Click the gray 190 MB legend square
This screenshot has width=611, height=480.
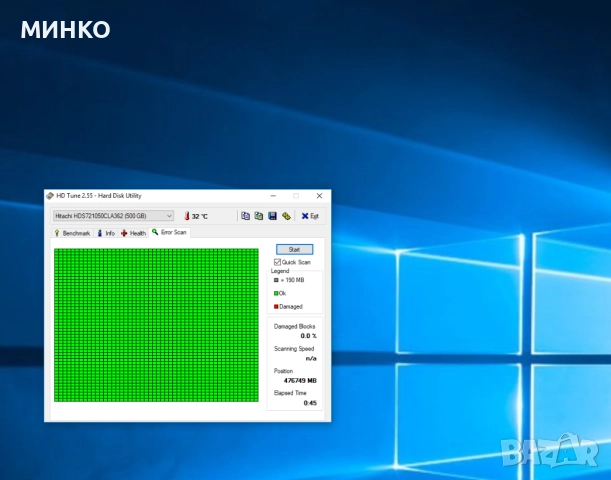click(276, 280)
